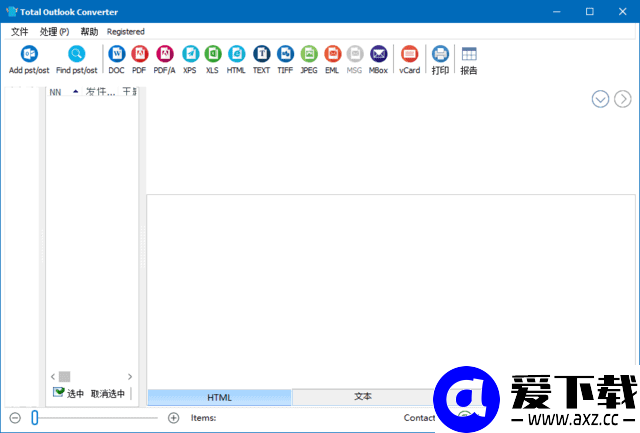The image size is (640, 433).
Task: Minimize the Total Outlook Converter window
Action: [x=557, y=11]
